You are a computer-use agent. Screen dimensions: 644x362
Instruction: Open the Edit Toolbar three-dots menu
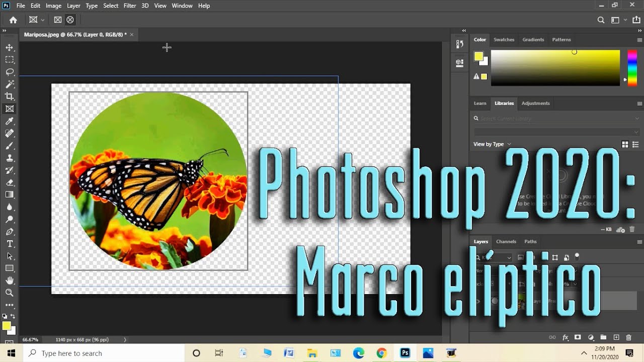click(10, 305)
